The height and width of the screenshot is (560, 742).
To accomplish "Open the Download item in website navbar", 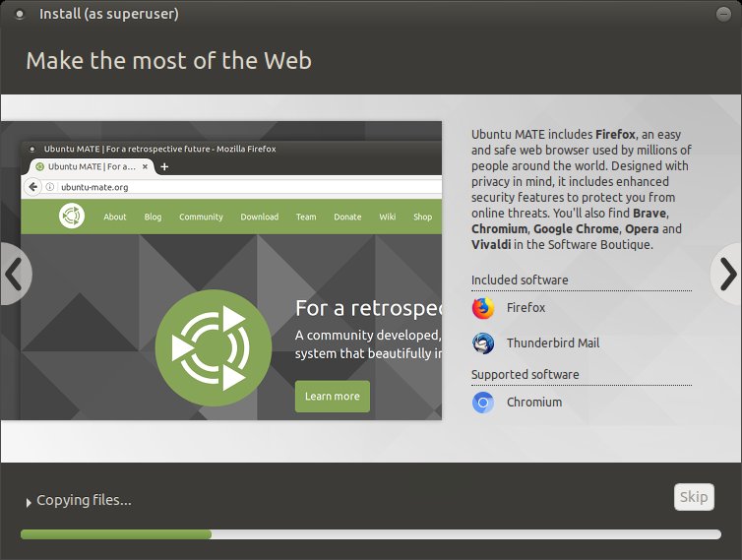I will pos(259,217).
